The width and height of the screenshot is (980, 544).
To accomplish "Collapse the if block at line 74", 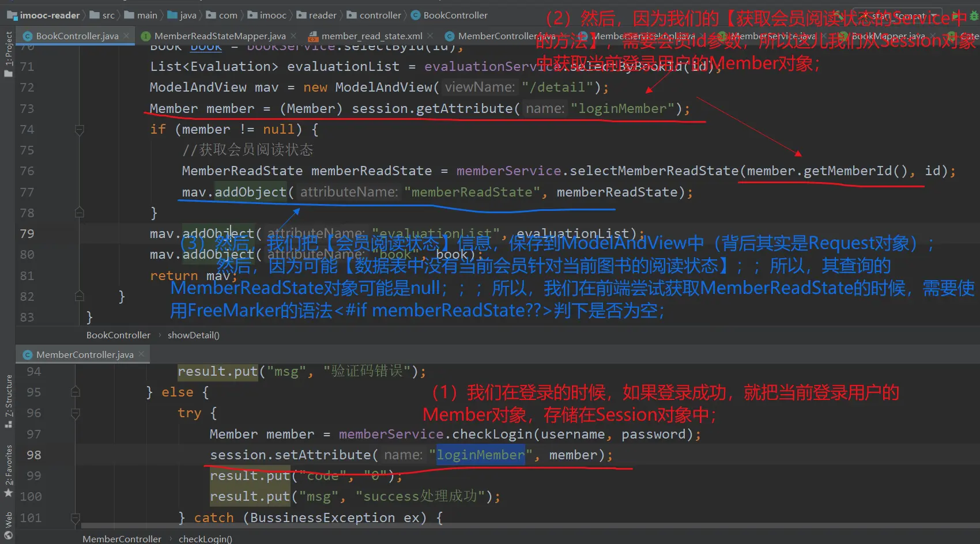I will [x=80, y=130].
